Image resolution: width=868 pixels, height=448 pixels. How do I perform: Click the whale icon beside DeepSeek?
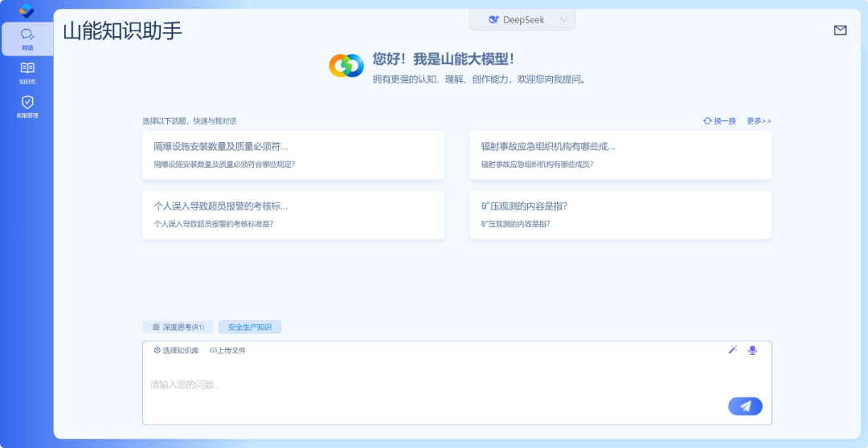[x=493, y=20]
